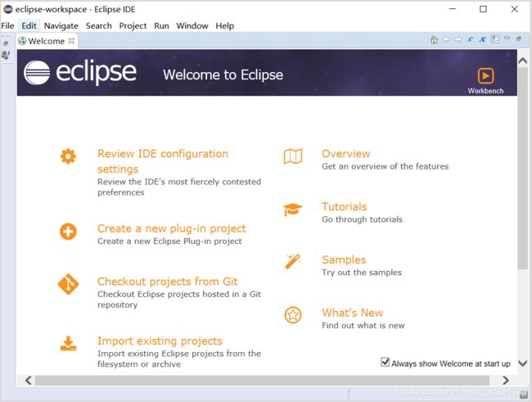Viewport: 532px width, 402px height.
Task: Click the vertical scrollbar down arrow
Action: tap(523, 364)
